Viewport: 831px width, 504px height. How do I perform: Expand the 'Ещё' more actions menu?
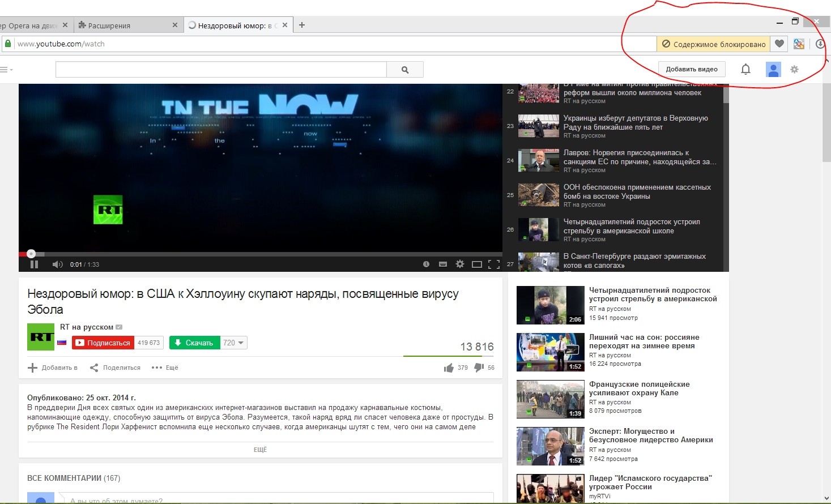pos(165,368)
